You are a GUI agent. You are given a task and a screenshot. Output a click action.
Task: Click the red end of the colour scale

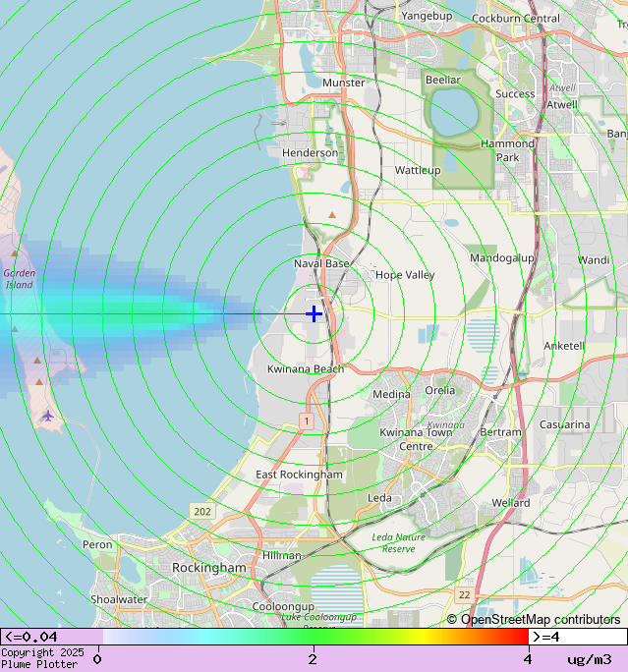[x=519, y=637]
